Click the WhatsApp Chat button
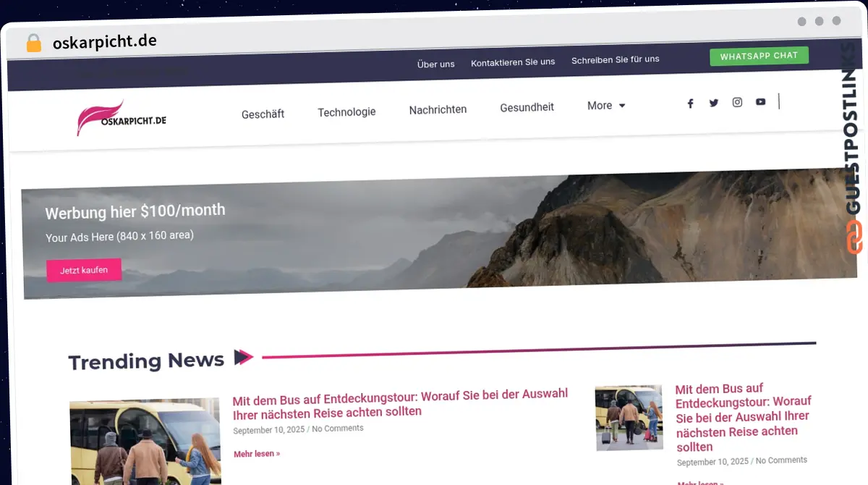Image resolution: width=868 pixels, height=485 pixels. 759,56
